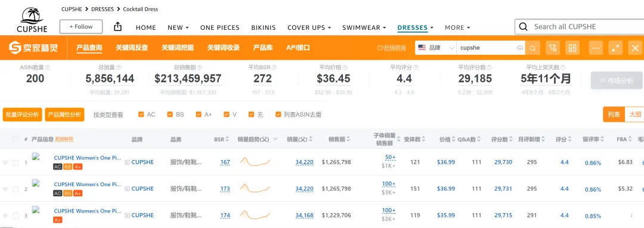This screenshot has width=644, height=228.
Task: Click the 卖家精灵 logo in orange bar
Action: pos(33,48)
